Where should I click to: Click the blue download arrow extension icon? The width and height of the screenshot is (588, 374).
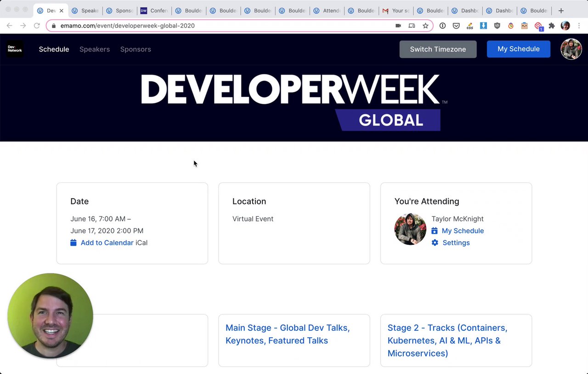point(483,26)
